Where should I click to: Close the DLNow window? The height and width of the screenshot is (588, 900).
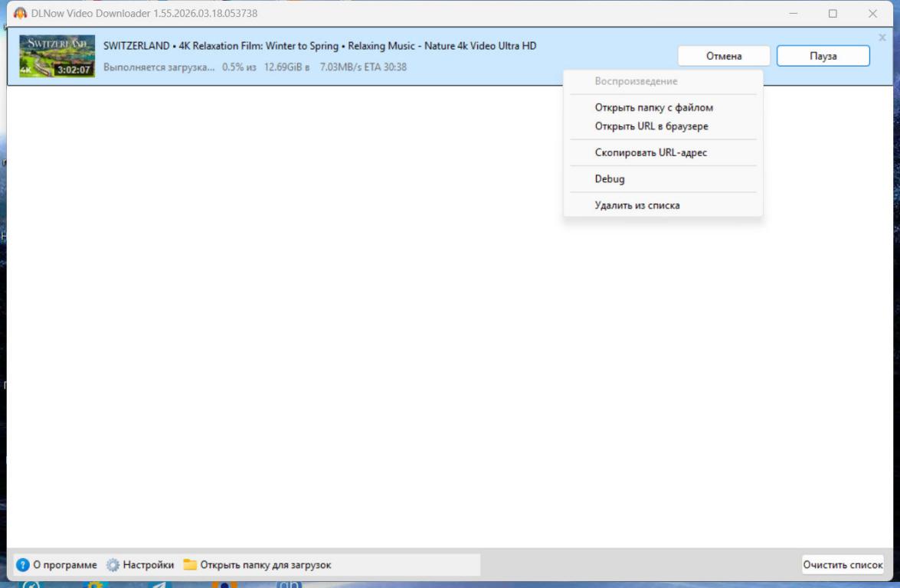(872, 14)
